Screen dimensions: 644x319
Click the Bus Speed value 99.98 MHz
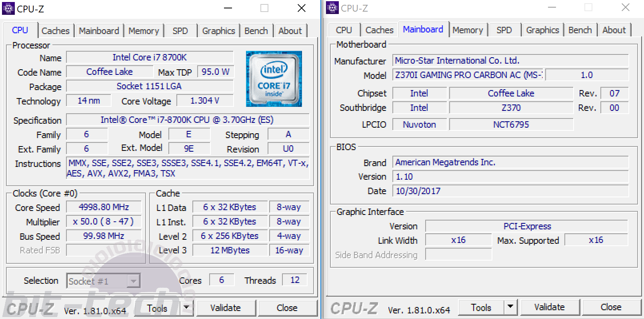click(x=104, y=236)
